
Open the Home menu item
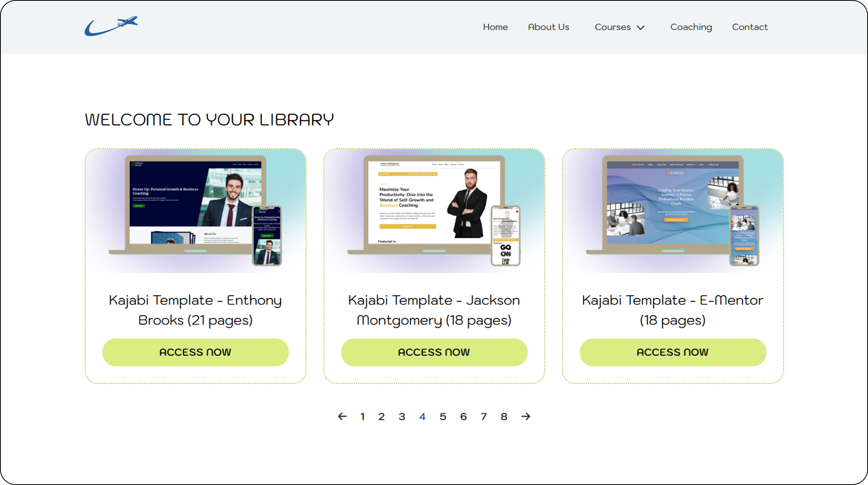coord(495,27)
